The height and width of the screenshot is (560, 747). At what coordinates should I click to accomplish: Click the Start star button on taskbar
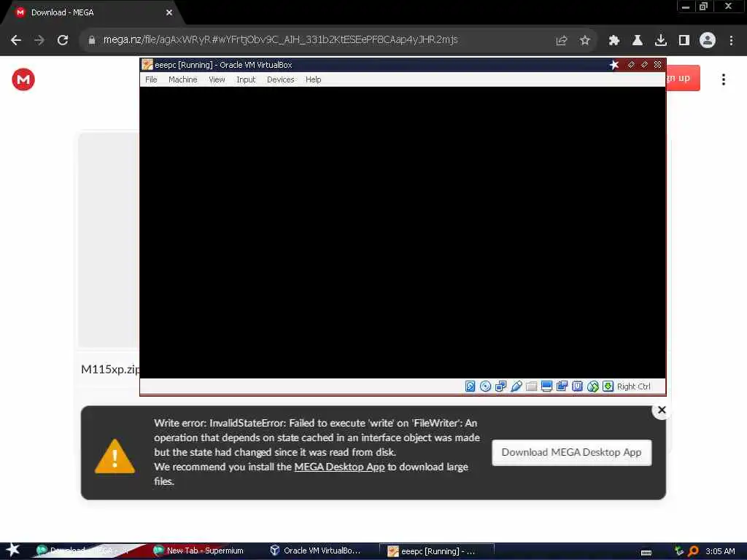13,551
